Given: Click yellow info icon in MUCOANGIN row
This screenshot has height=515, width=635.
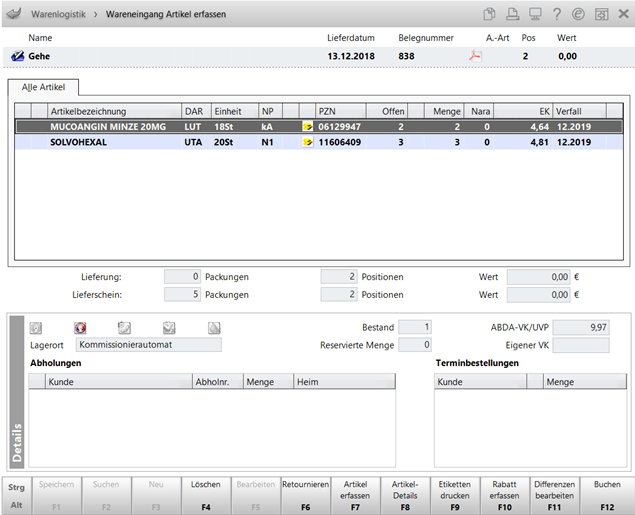Looking at the screenshot, I should [307, 127].
